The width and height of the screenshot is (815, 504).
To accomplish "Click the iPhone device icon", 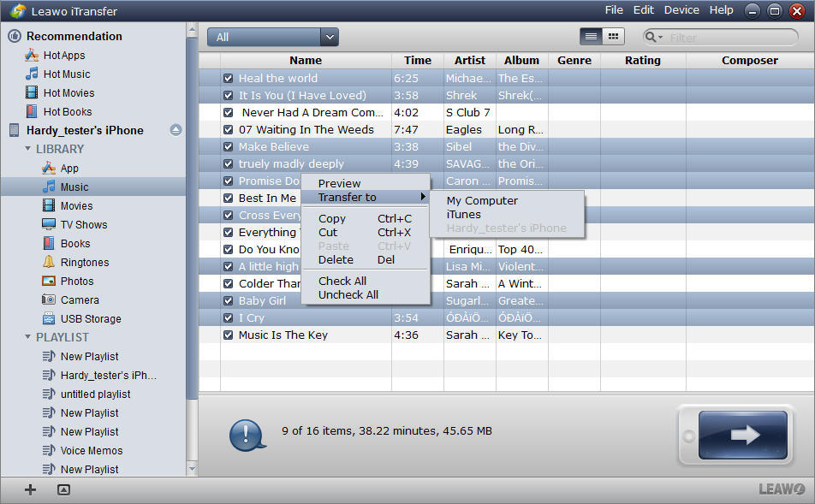I will [x=14, y=130].
